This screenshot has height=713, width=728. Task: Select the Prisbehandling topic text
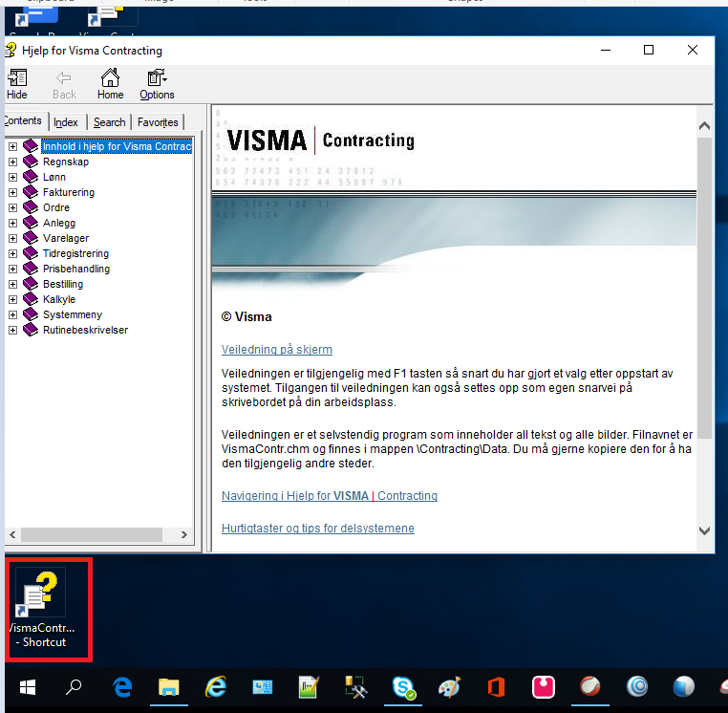click(x=76, y=269)
